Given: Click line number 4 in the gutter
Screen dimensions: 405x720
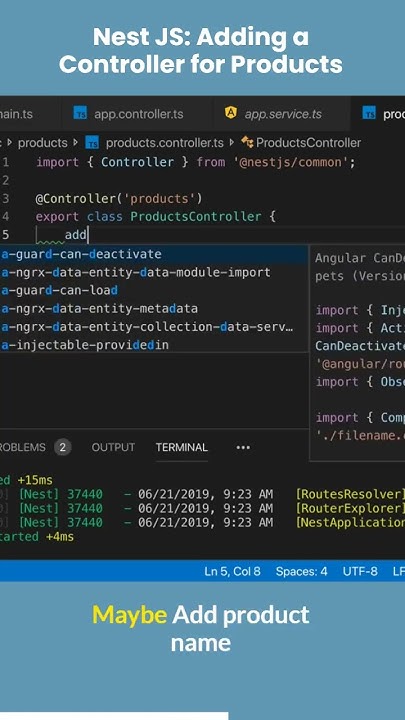Looking at the screenshot, I should point(6,216).
